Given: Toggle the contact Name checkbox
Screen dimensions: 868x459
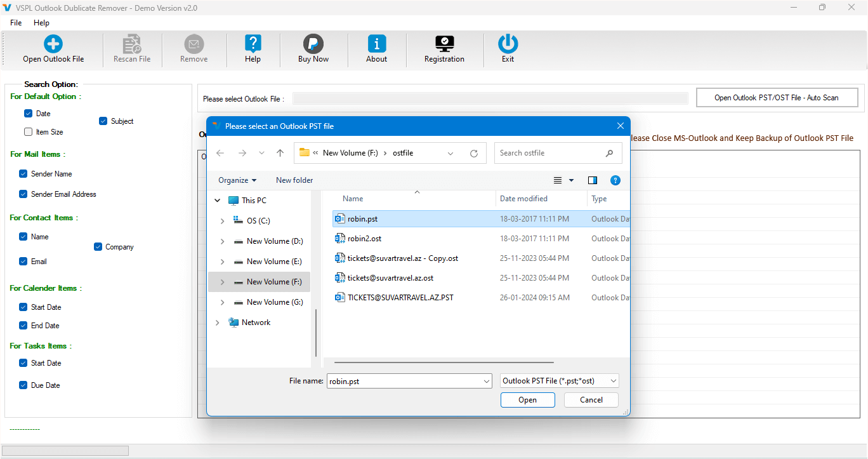Looking at the screenshot, I should [x=23, y=237].
